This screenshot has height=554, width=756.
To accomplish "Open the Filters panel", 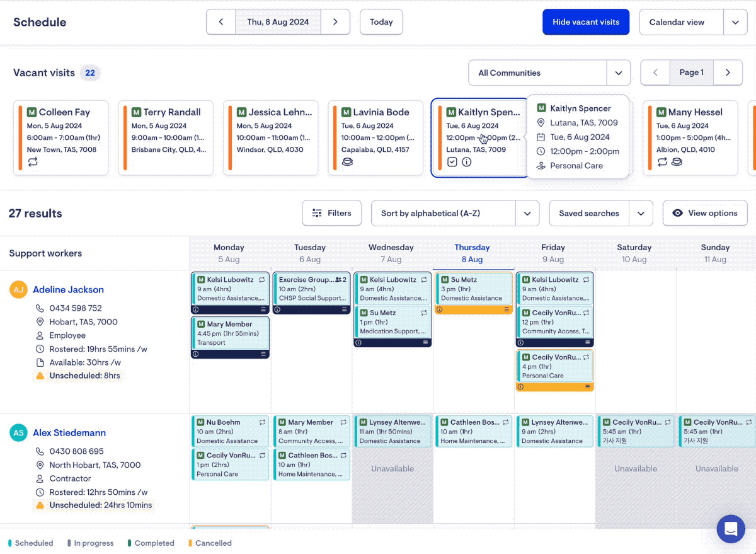I will pos(331,213).
